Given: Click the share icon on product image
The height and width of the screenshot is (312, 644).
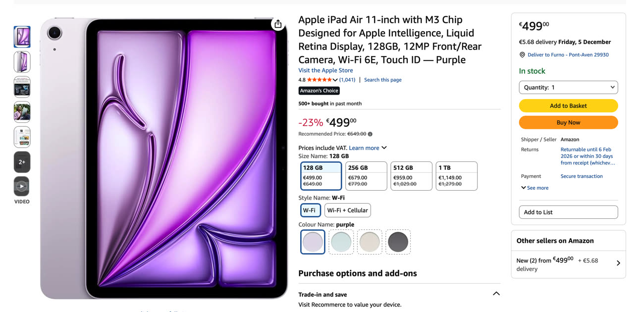Looking at the screenshot, I should [x=278, y=24].
